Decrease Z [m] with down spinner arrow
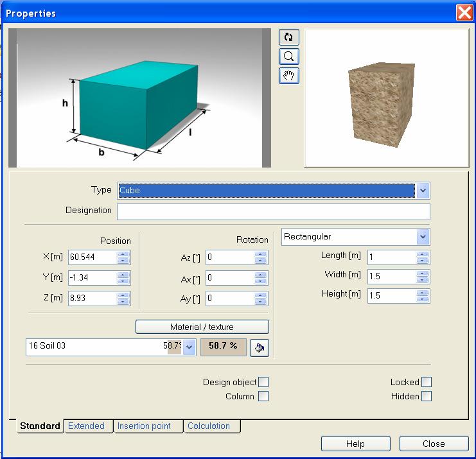The image size is (476, 459). (123, 302)
